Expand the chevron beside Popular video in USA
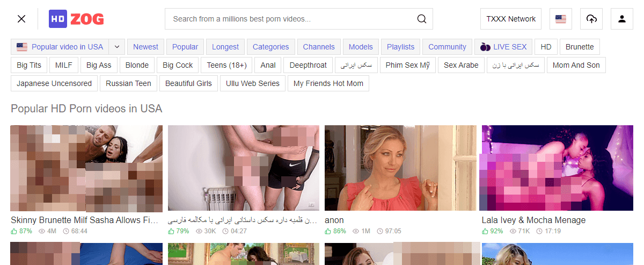Screen dimensions: 644x265 pos(117,47)
